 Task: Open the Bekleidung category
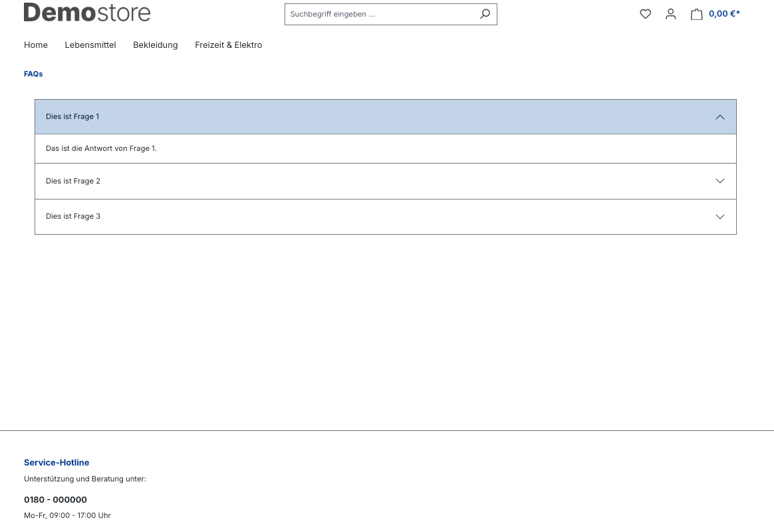(x=156, y=45)
